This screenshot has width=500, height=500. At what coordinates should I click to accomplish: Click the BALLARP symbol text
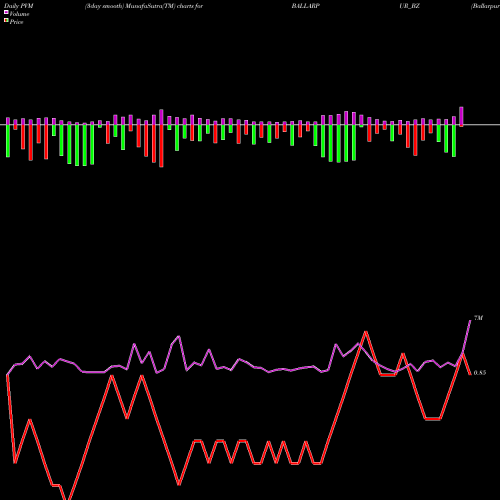pos(306,6)
